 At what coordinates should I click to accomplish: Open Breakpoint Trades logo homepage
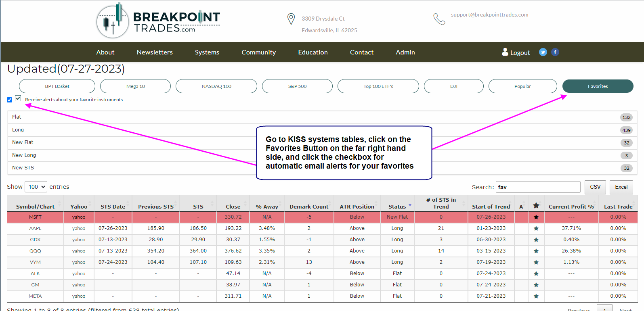pyautogui.click(x=158, y=21)
